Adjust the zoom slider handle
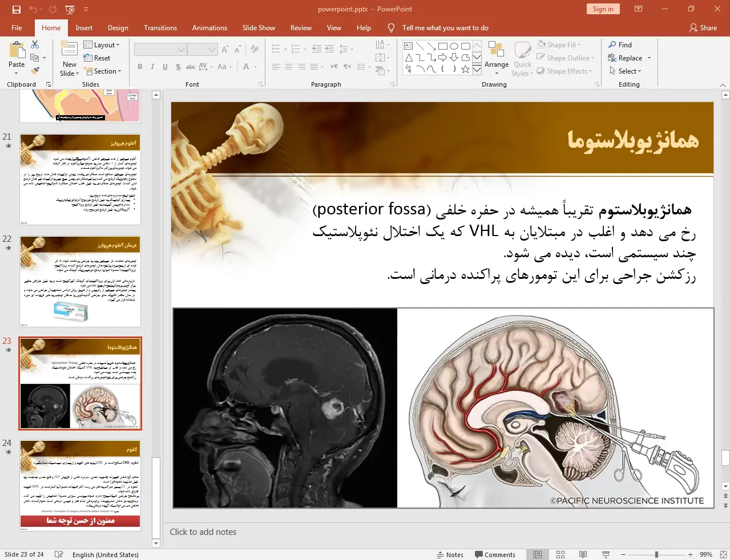This screenshot has width=730, height=560. 656,554
